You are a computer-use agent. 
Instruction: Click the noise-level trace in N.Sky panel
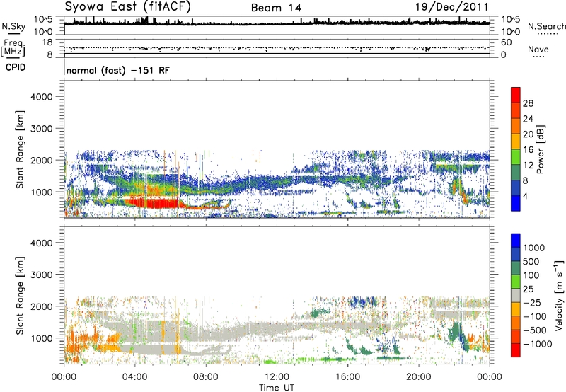click(277, 24)
